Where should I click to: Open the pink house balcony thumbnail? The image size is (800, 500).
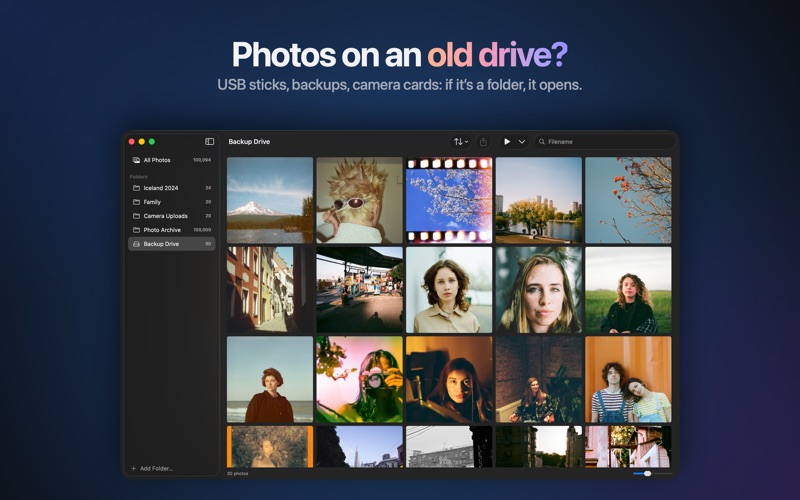pos(628,446)
